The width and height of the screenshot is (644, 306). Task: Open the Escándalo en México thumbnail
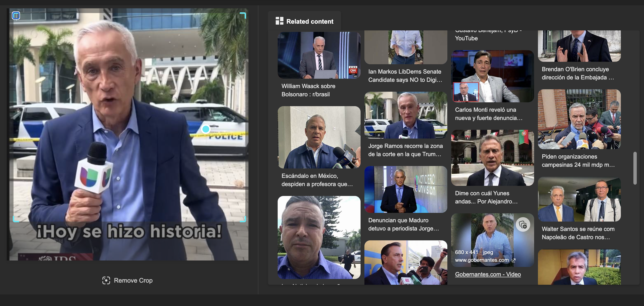[x=319, y=137]
